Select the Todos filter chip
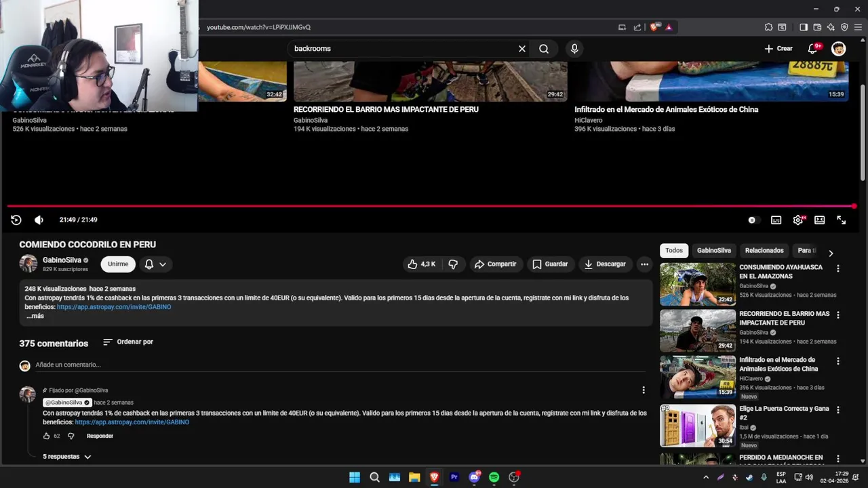Image resolution: width=868 pixels, height=488 pixels. (674, 251)
